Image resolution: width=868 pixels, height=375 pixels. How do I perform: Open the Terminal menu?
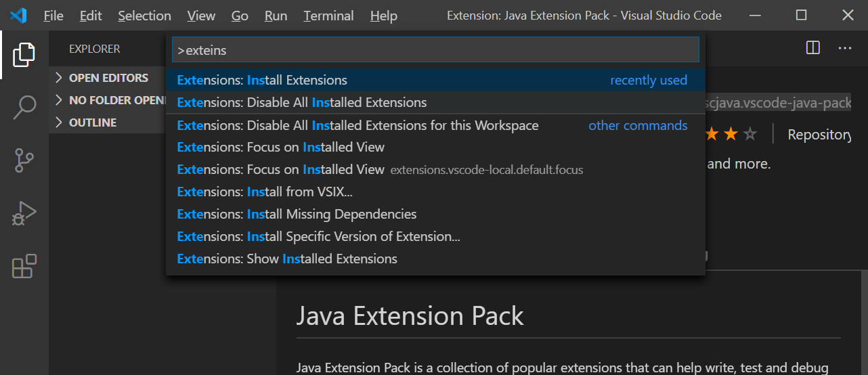click(328, 16)
